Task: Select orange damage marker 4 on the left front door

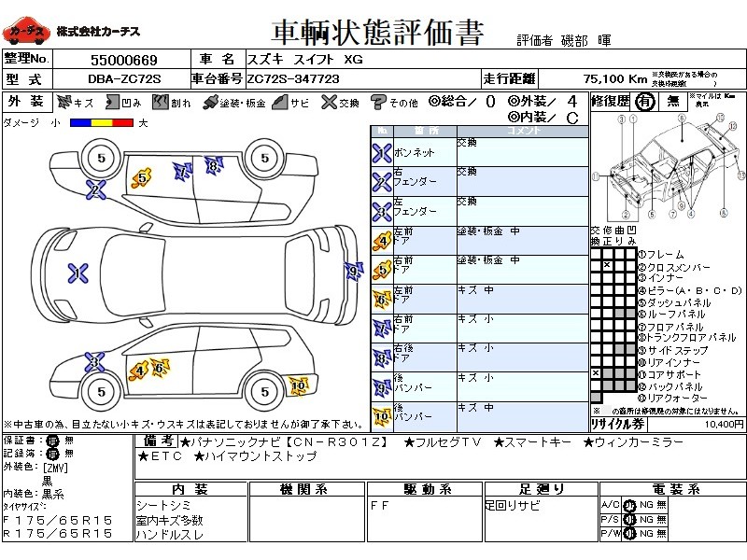Action: (139, 370)
